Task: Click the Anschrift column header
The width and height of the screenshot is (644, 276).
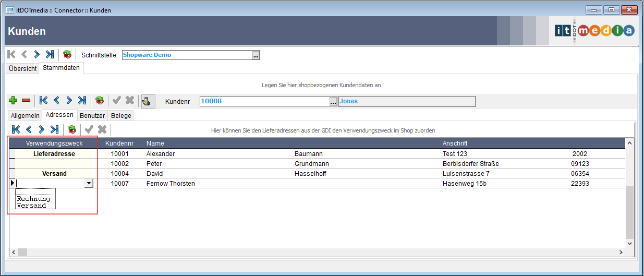Action: (455, 143)
